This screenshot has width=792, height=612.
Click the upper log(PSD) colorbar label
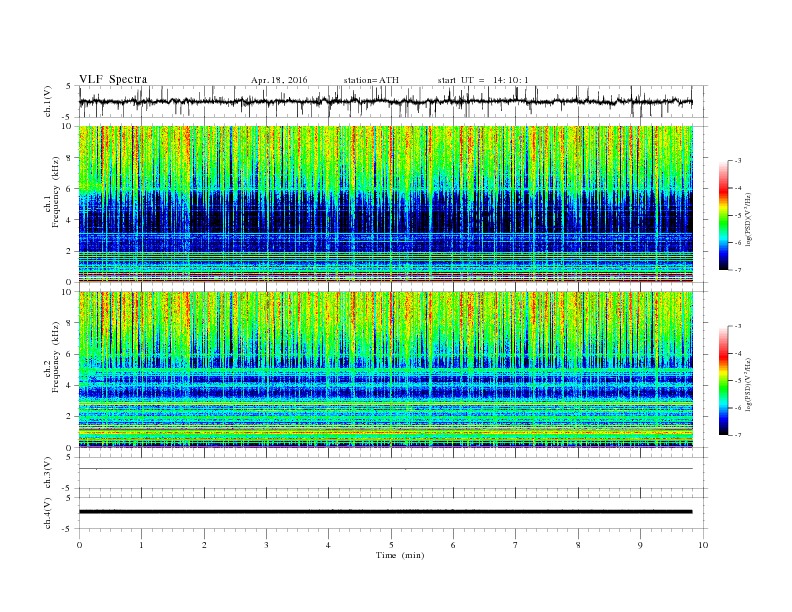pos(748,220)
